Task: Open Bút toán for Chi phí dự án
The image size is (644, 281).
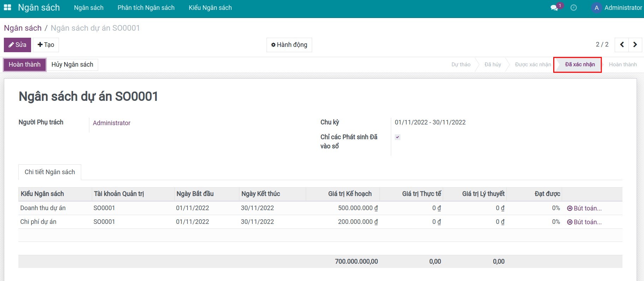Action: tap(584, 222)
